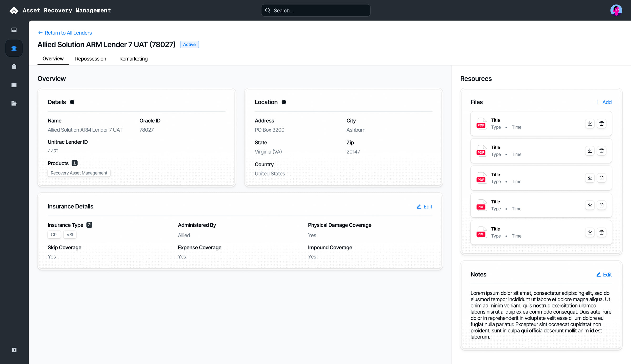
Task: Open the bag icon in sidebar
Action: coord(14,66)
